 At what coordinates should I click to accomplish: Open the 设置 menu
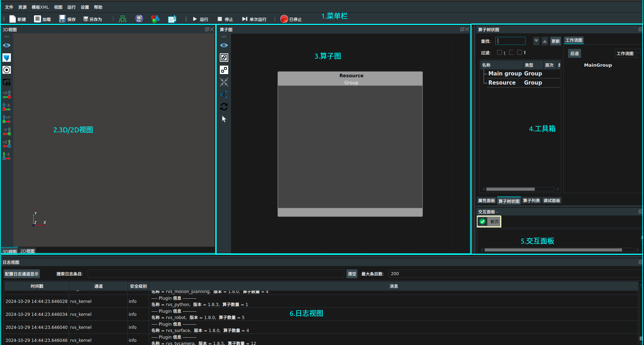coord(85,7)
